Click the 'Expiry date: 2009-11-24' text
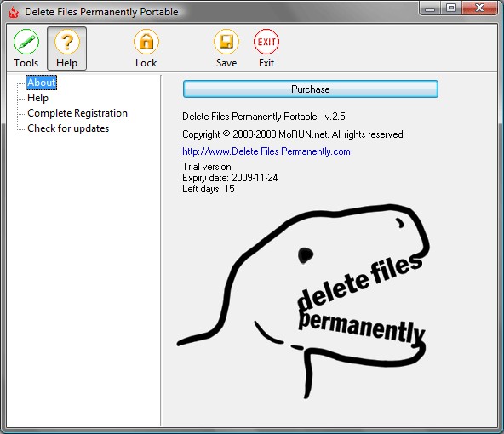 (x=230, y=178)
